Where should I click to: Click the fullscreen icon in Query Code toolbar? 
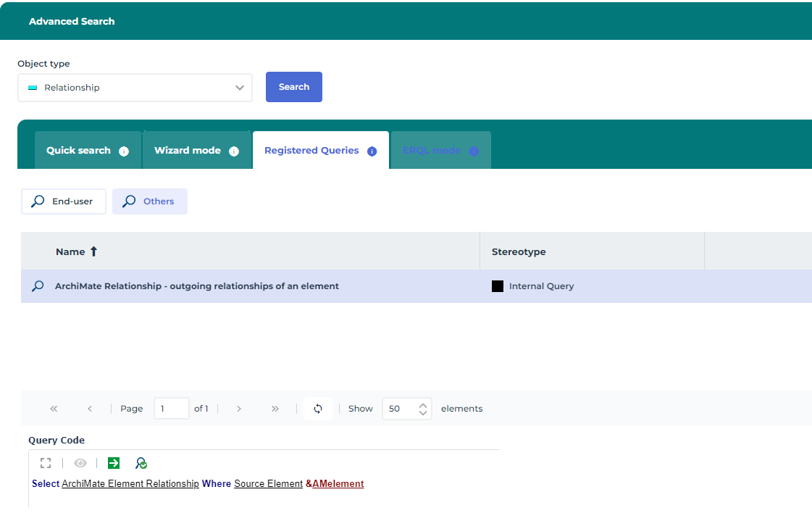click(x=46, y=463)
